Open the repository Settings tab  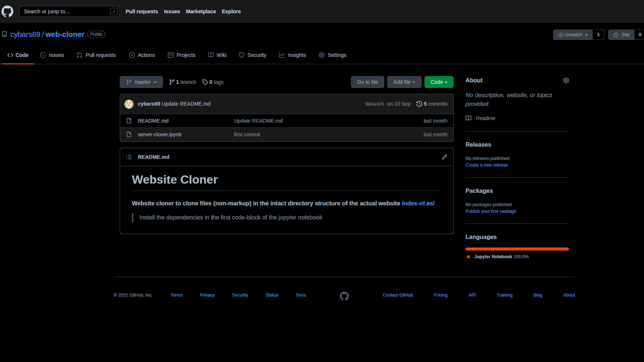333,55
